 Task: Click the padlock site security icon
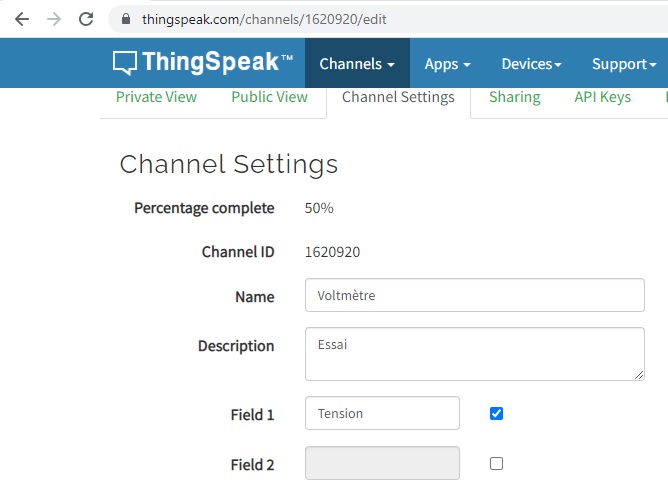click(x=125, y=19)
